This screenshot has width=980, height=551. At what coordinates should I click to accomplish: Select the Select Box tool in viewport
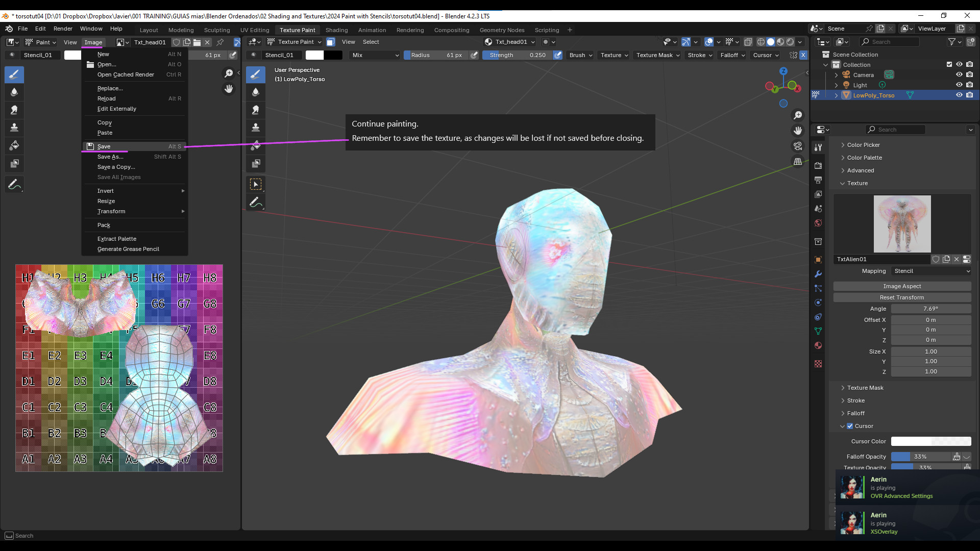[x=256, y=184]
